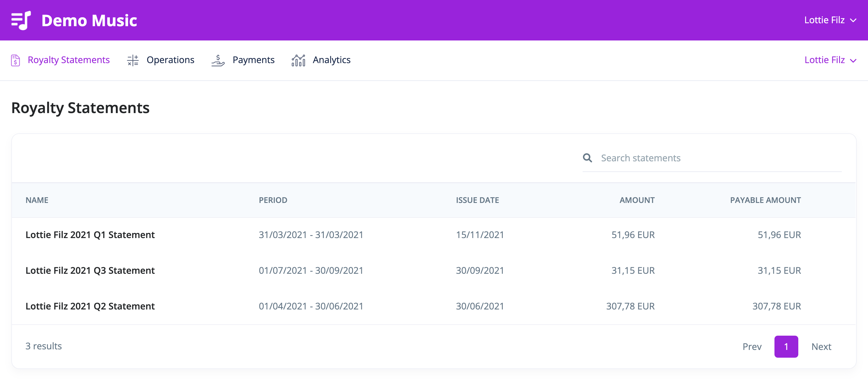
Task: Click the Q2 amount 307,78 EUR
Action: [630, 306]
